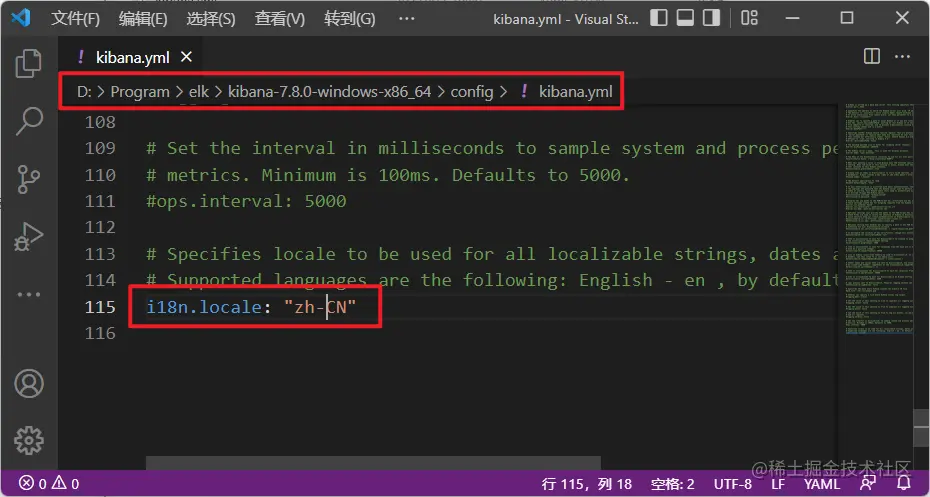
Task: Open the Run and Debug view
Action: [x=28, y=237]
